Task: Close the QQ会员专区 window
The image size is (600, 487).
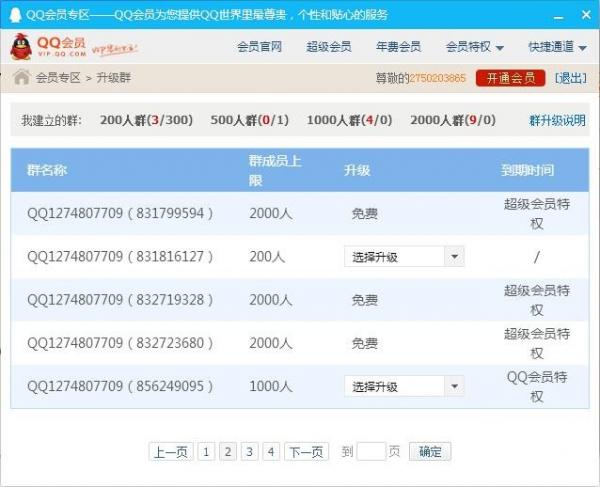Action: point(586,15)
